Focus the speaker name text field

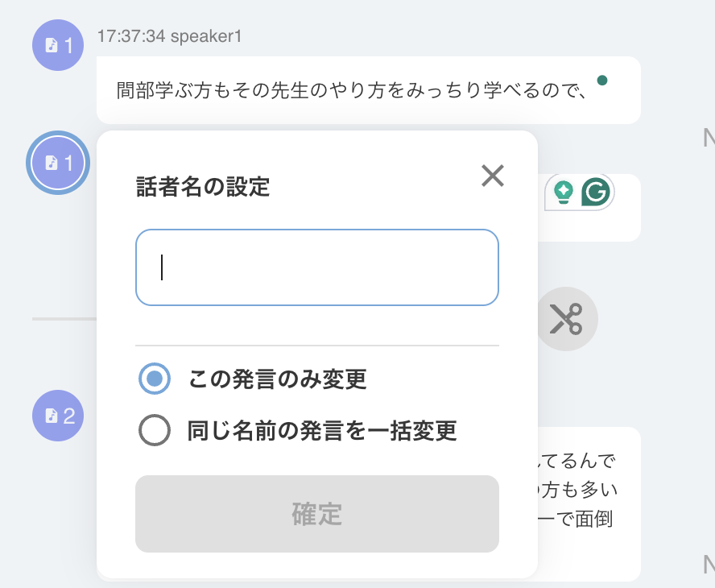coord(317,267)
